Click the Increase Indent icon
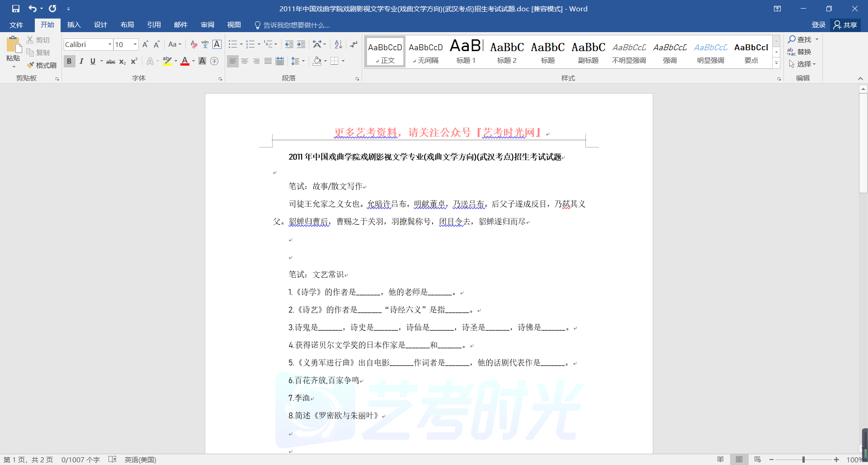The image size is (868, 465). 301,44
